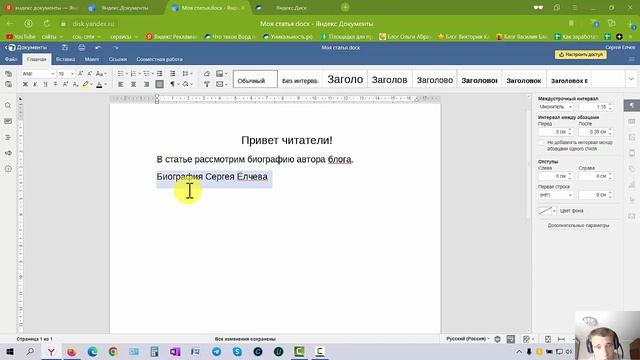Open the Множитель line spacing dropdown
The height and width of the screenshot is (360, 640).
556,107
